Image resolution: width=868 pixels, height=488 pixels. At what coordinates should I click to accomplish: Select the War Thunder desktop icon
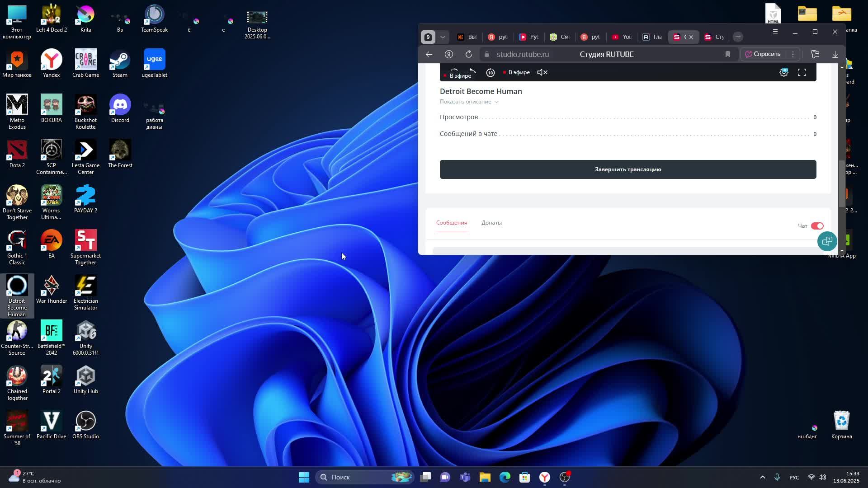(51, 289)
